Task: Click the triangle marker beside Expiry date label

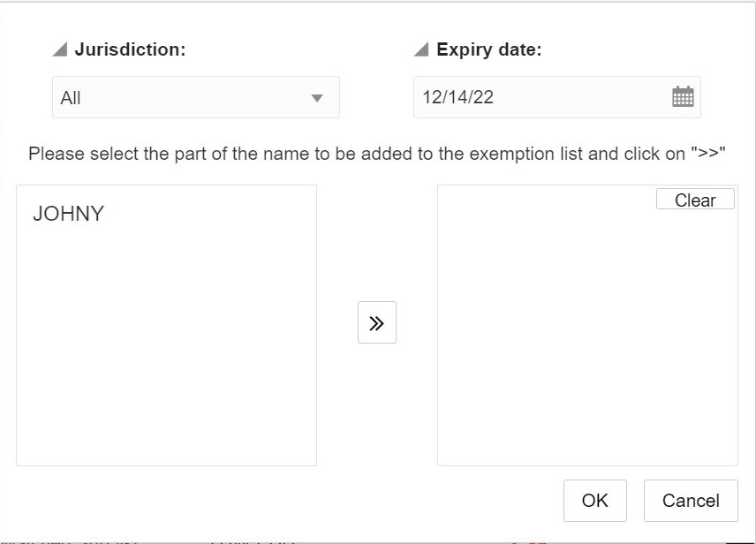Action: (x=422, y=49)
